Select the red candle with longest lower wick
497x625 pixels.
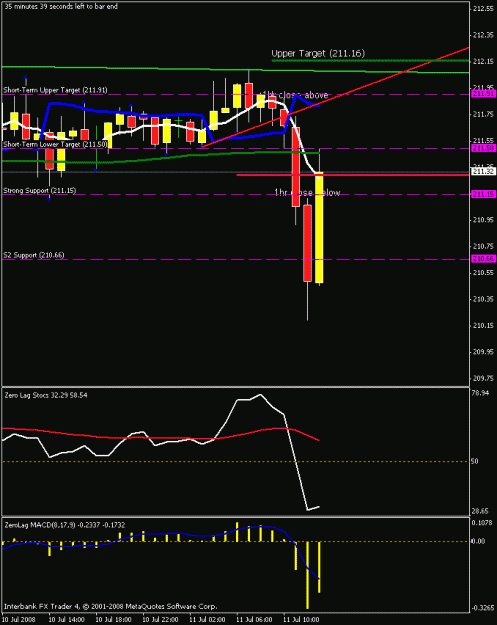[x=307, y=243]
